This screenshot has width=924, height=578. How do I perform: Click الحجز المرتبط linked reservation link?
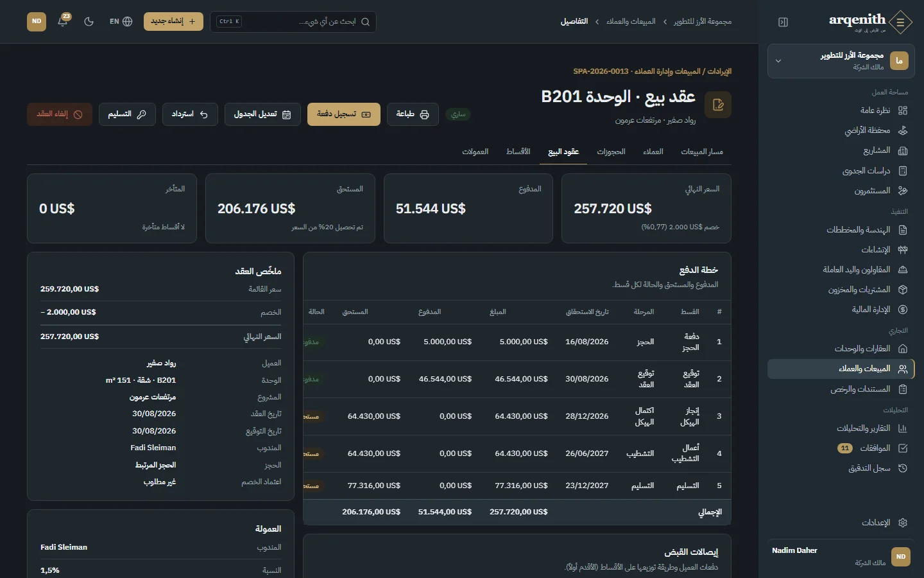pos(155,465)
